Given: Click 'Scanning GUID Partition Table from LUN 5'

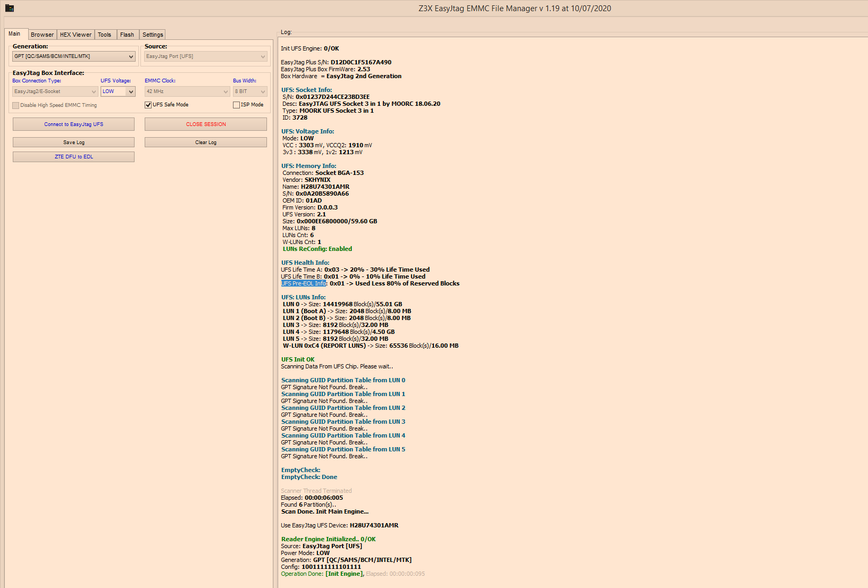Looking at the screenshot, I should 343,449.
